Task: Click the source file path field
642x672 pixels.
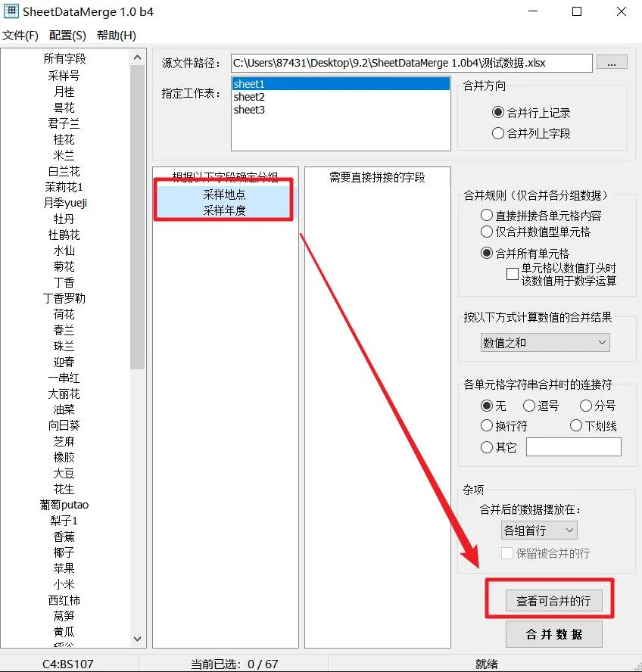Action: (411, 63)
